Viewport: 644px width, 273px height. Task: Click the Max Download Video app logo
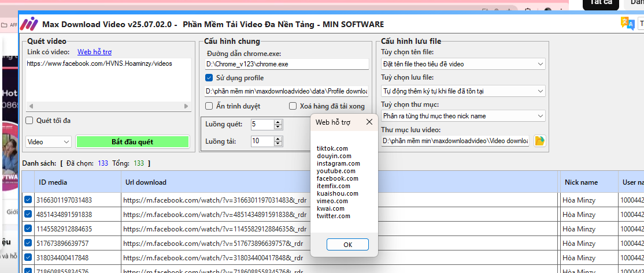pos(29,24)
